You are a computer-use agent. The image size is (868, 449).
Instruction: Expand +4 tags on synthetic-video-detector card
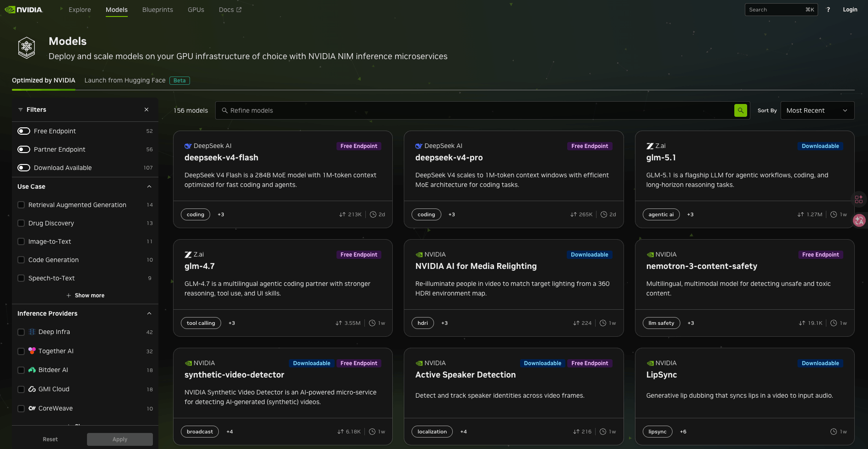point(230,432)
